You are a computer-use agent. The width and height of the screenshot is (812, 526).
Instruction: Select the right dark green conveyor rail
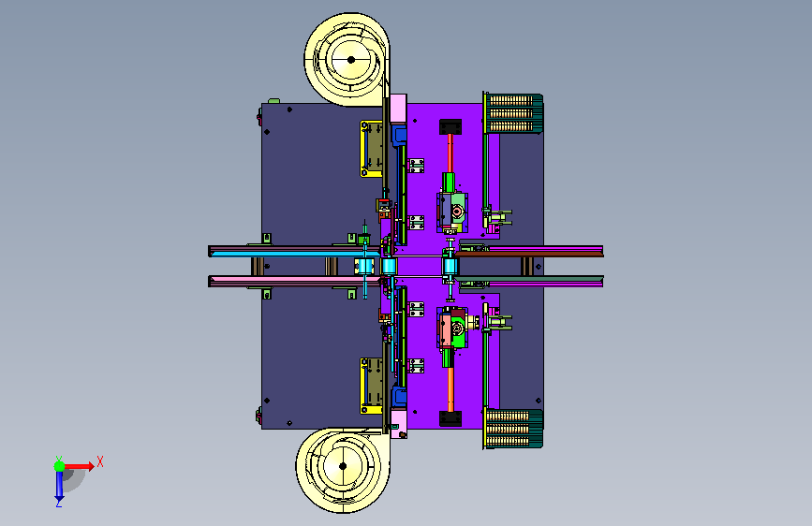coord(531,279)
